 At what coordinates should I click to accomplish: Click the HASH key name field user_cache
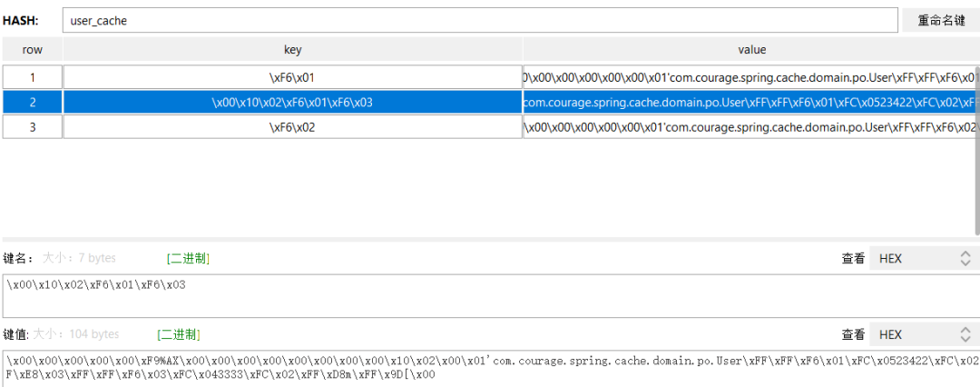479,21
